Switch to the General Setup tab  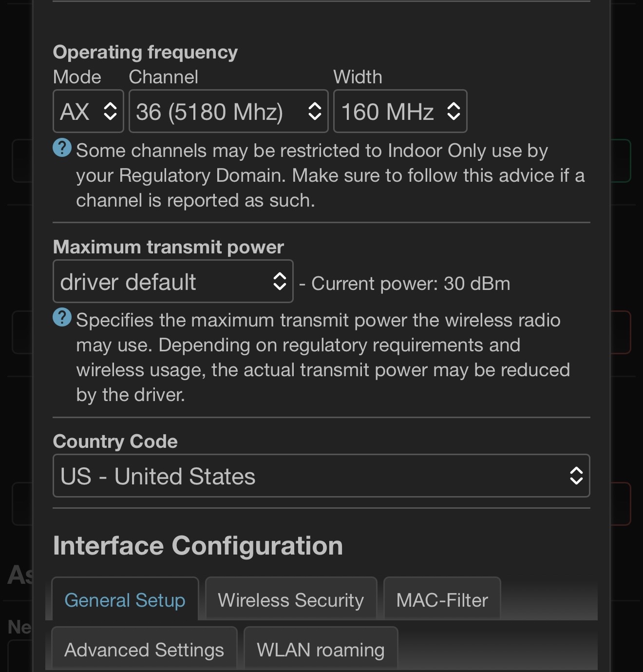125,600
